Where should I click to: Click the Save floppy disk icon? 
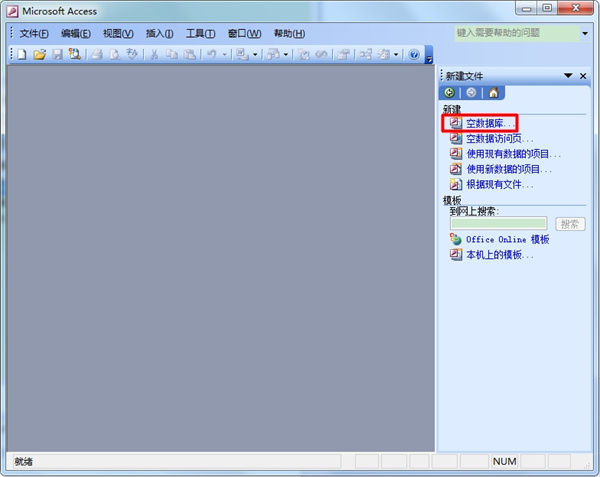click(x=57, y=55)
